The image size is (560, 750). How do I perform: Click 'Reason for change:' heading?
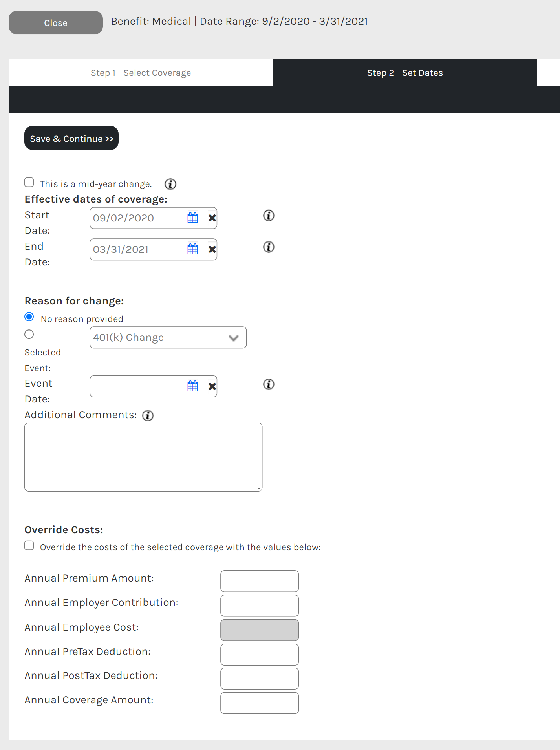click(x=74, y=301)
